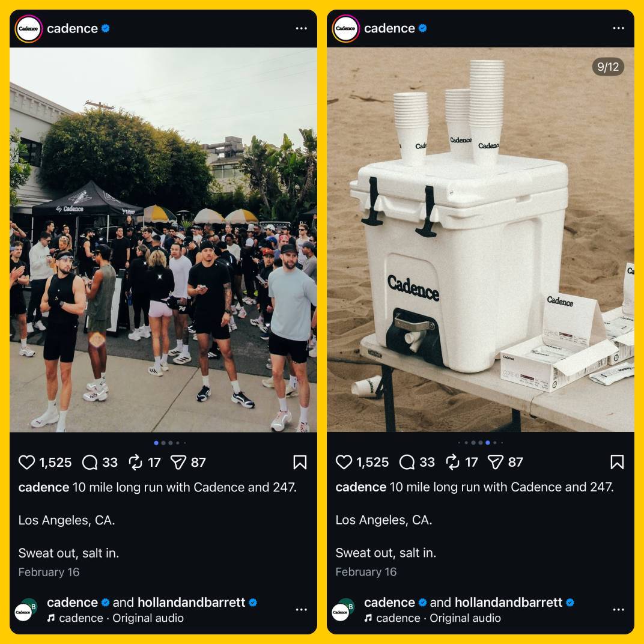Screen dimensions: 644x644
Task: Open the left post header three-dot menu
Action: (x=301, y=28)
